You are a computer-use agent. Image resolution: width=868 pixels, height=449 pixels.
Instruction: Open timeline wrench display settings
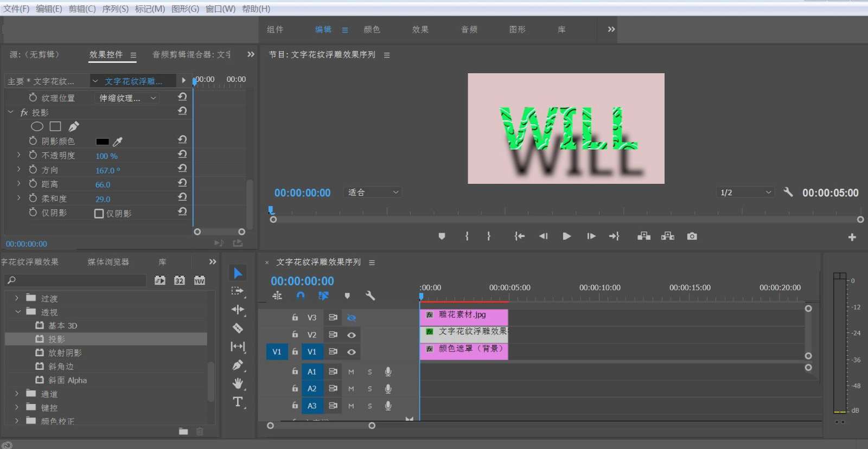point(371,296)
